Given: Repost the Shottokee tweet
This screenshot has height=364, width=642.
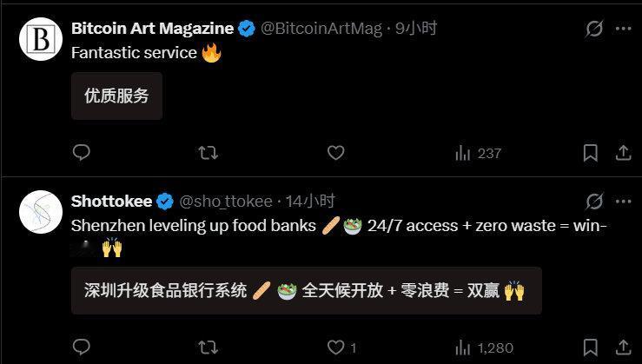Looking at the screenshot, I should pos(208,347).
